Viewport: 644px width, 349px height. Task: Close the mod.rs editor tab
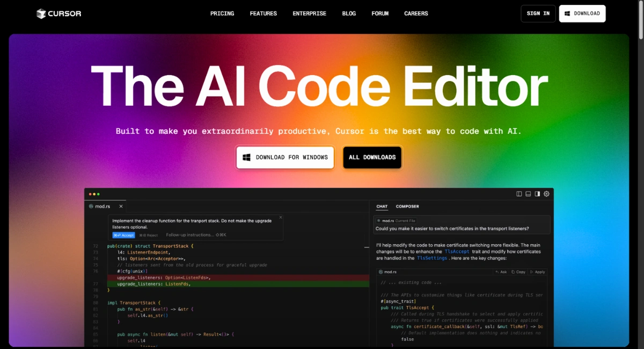click(x=121, y=206)
